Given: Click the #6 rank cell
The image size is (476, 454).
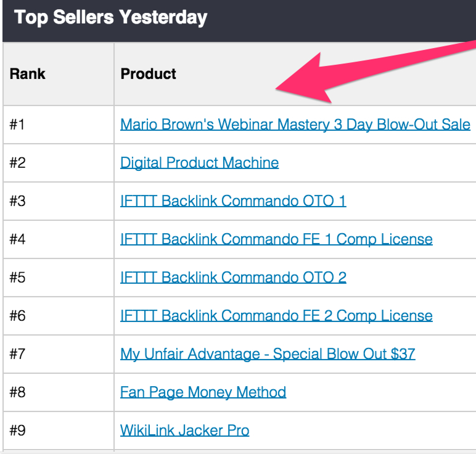Looking at the screenshot, I should 17,316.
